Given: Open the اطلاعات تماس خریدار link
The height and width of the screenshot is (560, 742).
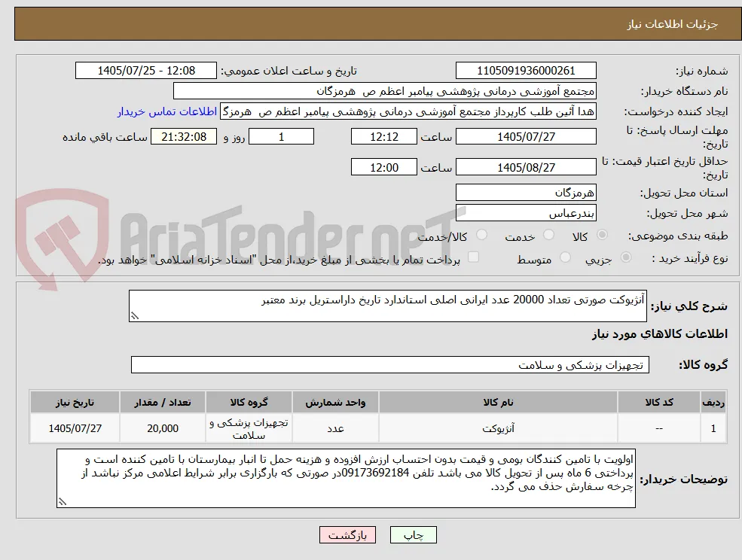Looking at the screenshot, I should [x=167, y=111].
